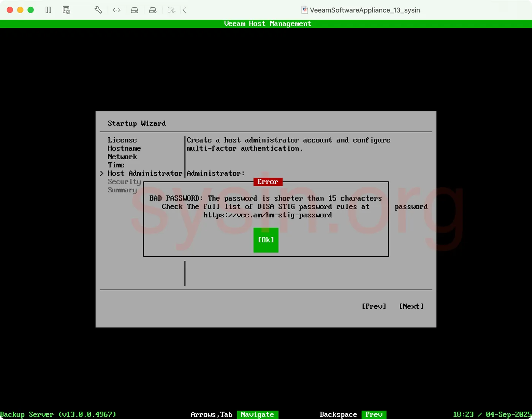Select Hostname step in wizard list
This screenshot has width=532, height=419.
(124, 148)
